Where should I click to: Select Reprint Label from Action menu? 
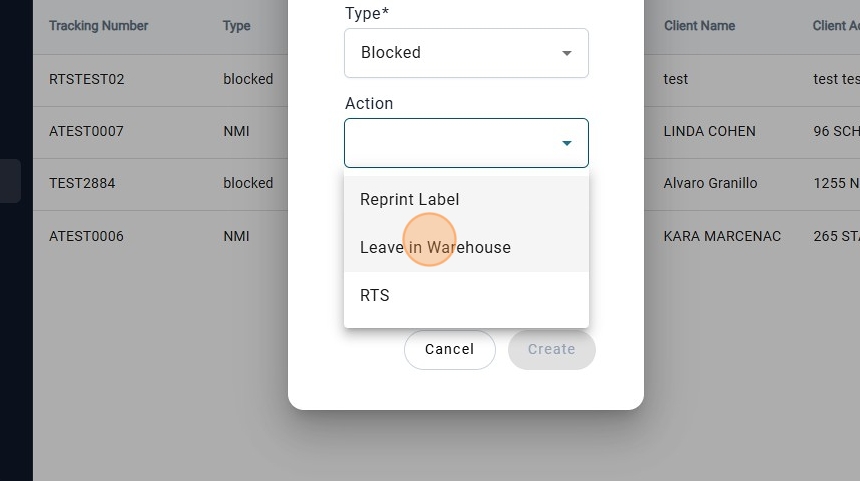pos(410,200)
